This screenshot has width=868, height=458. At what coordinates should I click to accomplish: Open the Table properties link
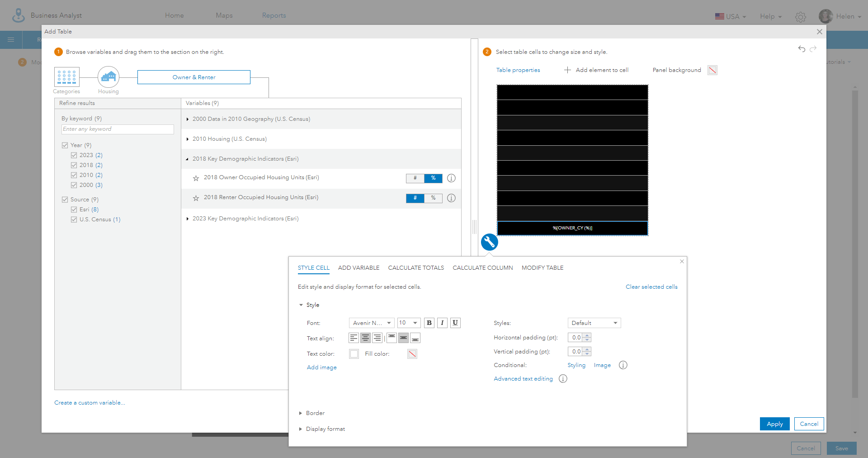point(518,70)
